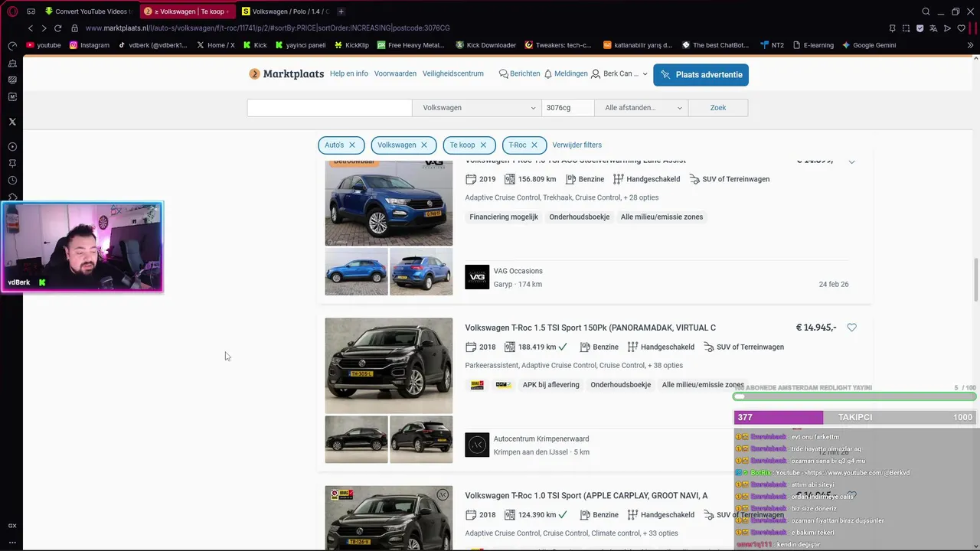Go back to the previous page
Screen dimensions: 980x551
31,28
